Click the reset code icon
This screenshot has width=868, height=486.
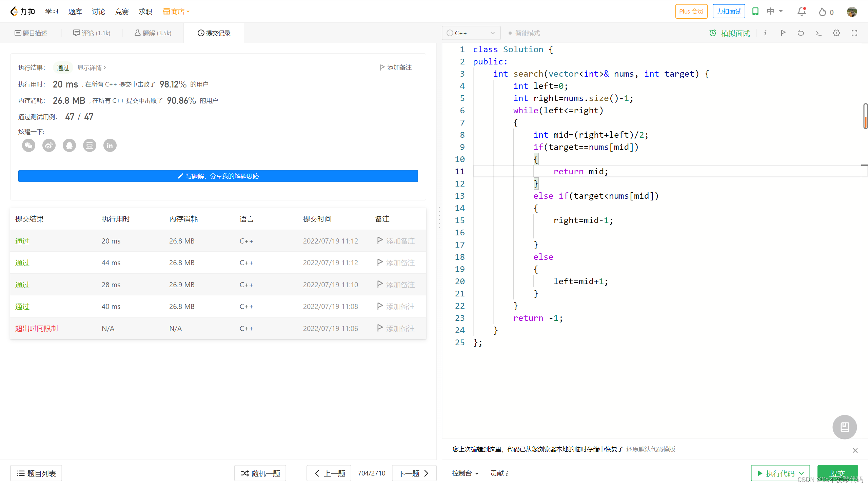(801, 33)
